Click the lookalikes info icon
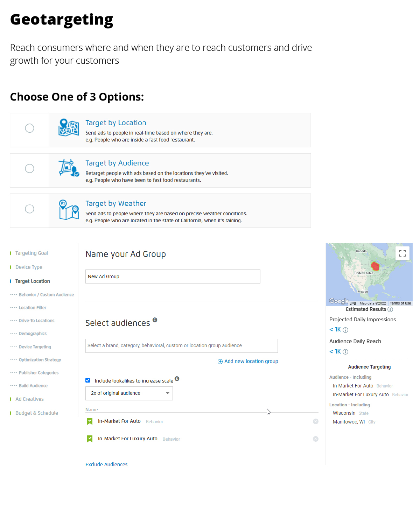 pos(177,379)
